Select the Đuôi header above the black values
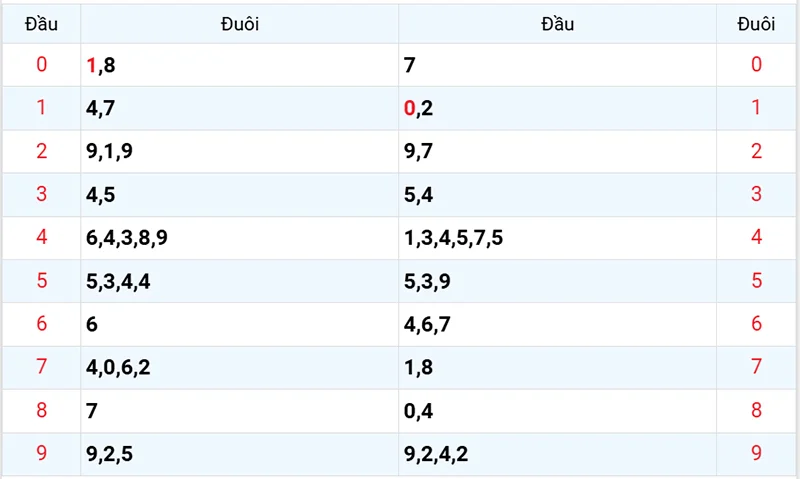 point(240,25)
